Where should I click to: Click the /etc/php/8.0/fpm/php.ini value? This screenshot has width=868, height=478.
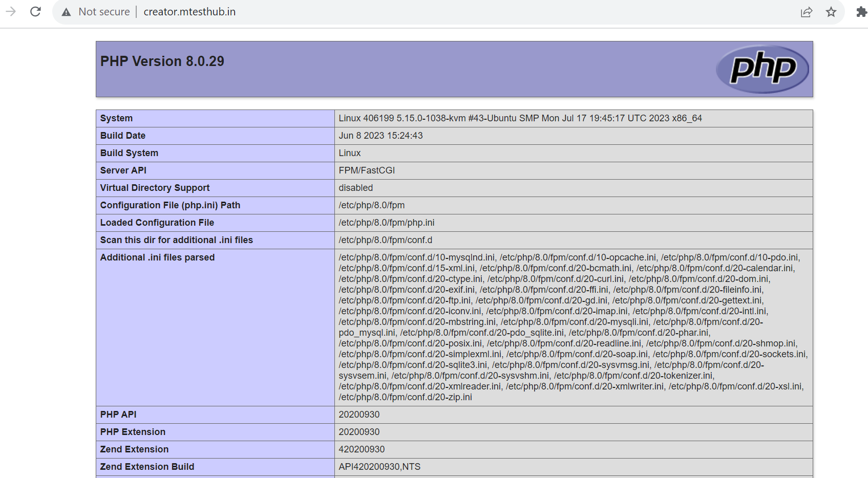(387, 223)
